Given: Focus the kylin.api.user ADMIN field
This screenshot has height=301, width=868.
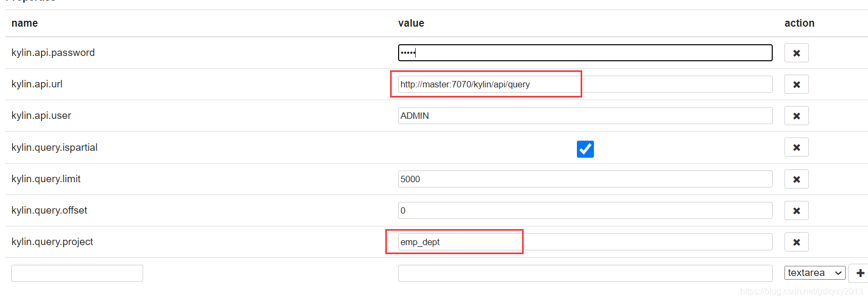Looking at the screenshot, I should (585, 116).
